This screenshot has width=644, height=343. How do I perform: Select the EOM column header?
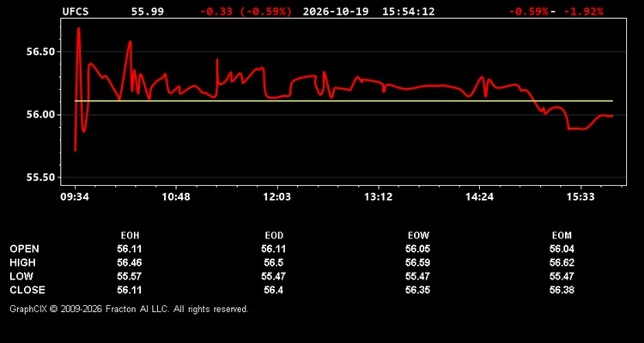point(562,236)
